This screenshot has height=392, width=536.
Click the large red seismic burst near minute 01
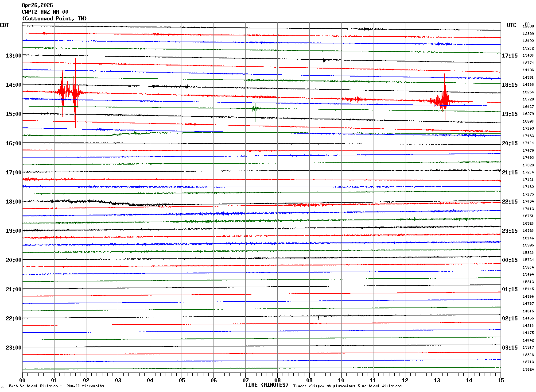pos(69,92)
